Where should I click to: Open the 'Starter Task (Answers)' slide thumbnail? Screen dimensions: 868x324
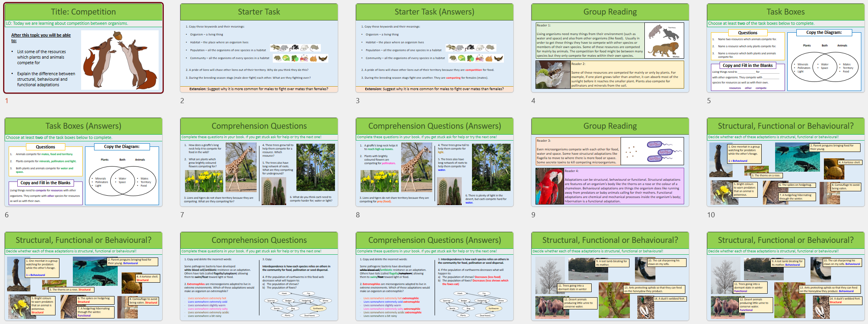click(435, 48)
